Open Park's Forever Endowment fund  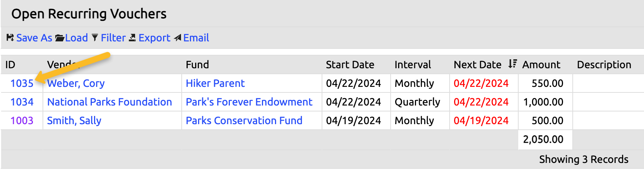[x=249, y=102]
